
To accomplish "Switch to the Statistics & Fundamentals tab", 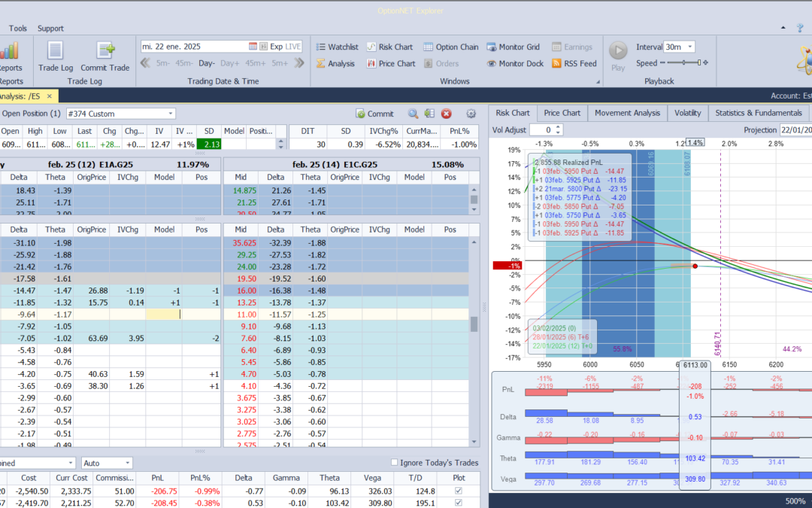I will click(x=758, y=112).
